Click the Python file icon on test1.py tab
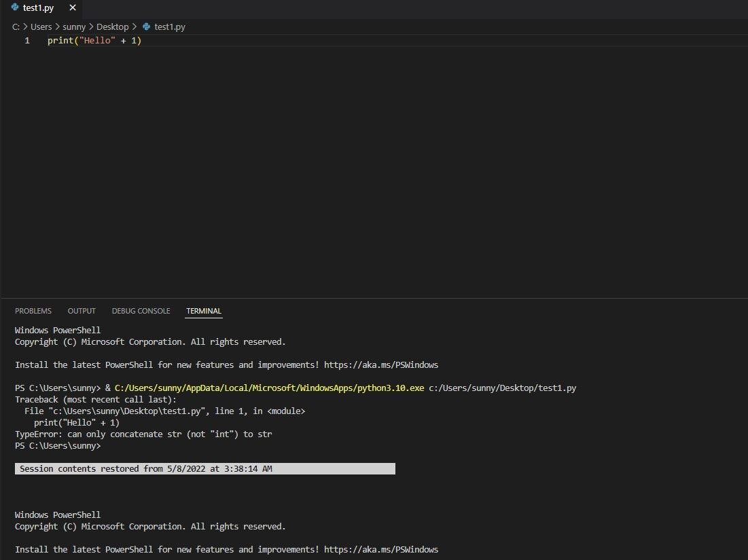This screenshot has height=560, width=748. pos(15,7)
